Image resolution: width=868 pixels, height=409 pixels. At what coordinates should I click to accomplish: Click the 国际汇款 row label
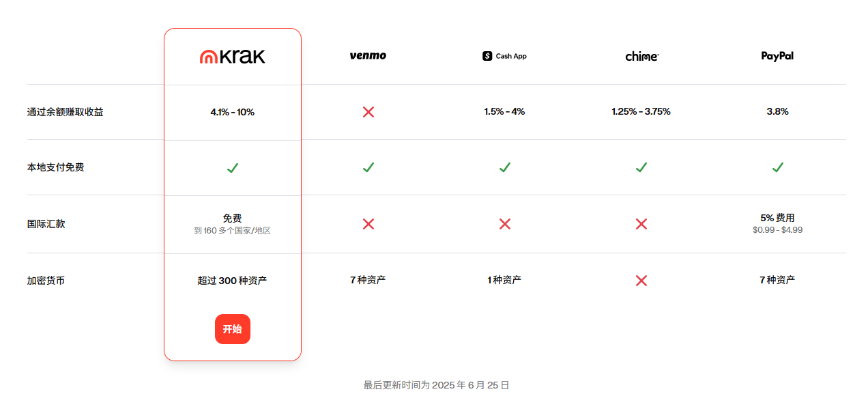[46, 224]
